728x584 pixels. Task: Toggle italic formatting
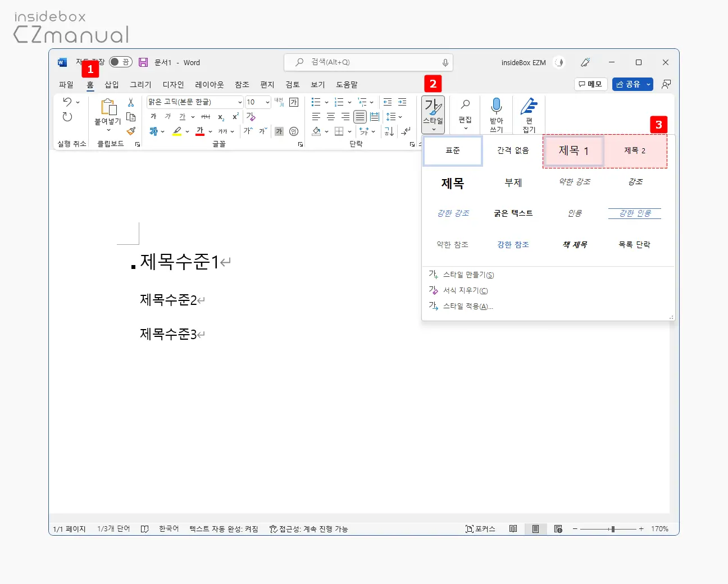168,117
